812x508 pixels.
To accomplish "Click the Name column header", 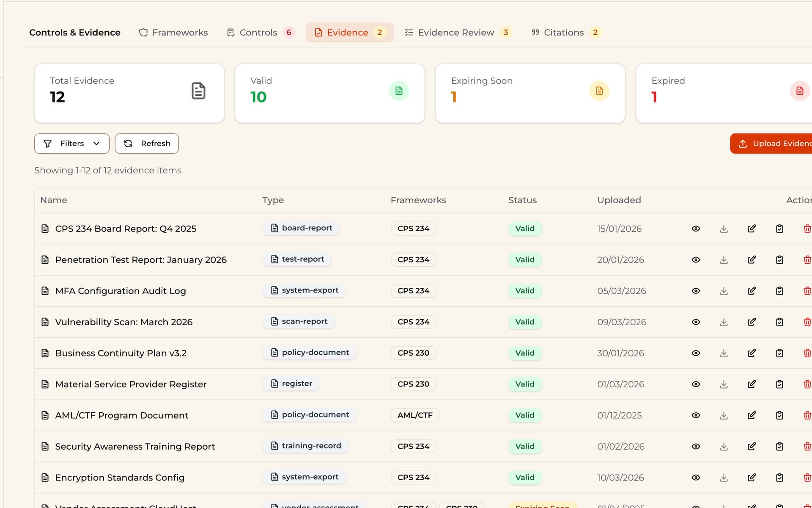I will tap(54, 200).
